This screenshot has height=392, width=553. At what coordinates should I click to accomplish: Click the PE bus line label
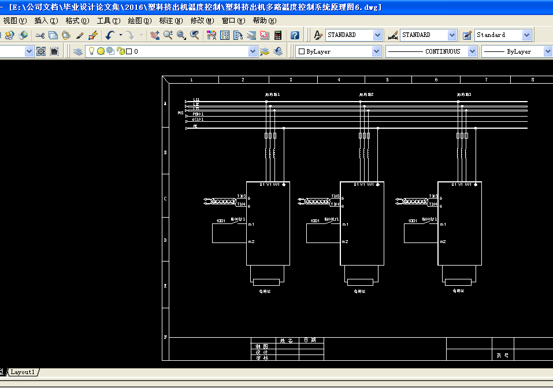(x=195, y=126)
